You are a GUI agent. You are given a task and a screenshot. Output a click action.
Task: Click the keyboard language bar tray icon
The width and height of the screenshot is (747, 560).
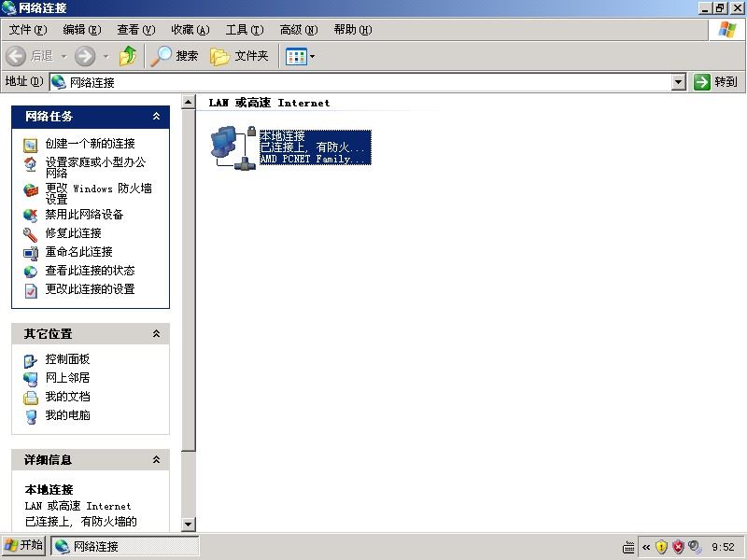(x=628, y=547)
